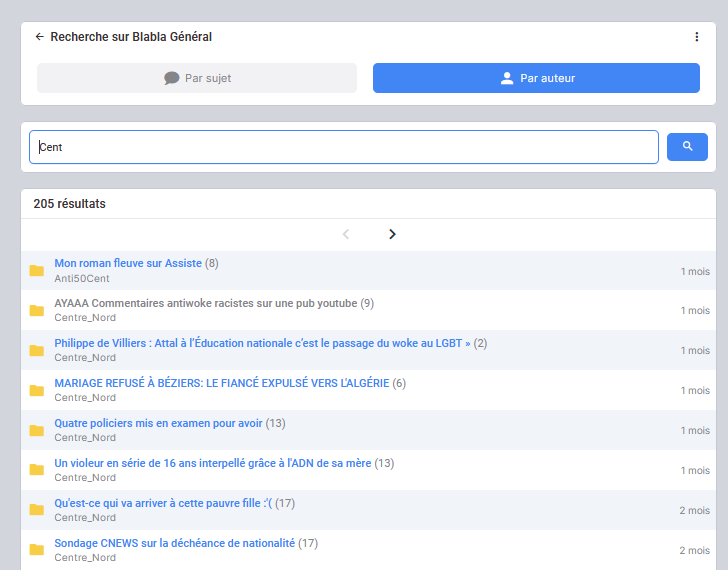Switch to the Par sujet tab

197,78
